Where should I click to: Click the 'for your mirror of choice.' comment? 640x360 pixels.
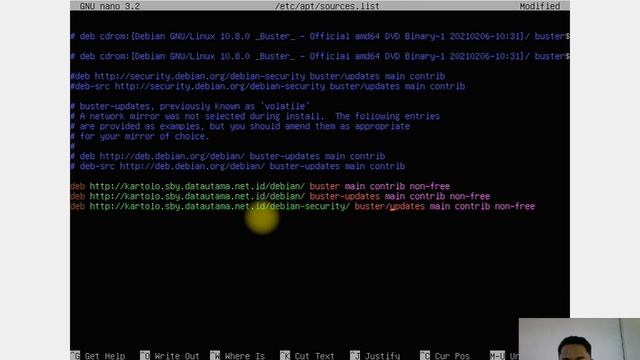[140, 136]
